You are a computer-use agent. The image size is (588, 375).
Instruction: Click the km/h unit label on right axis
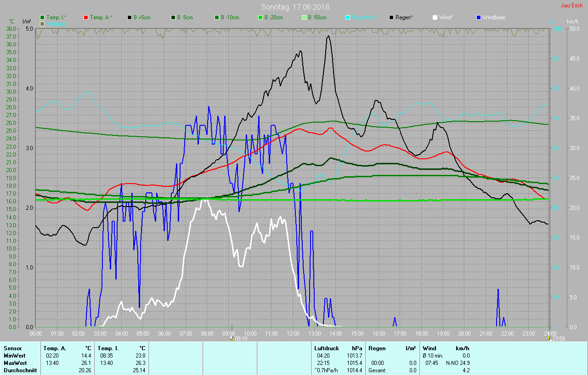572,22
